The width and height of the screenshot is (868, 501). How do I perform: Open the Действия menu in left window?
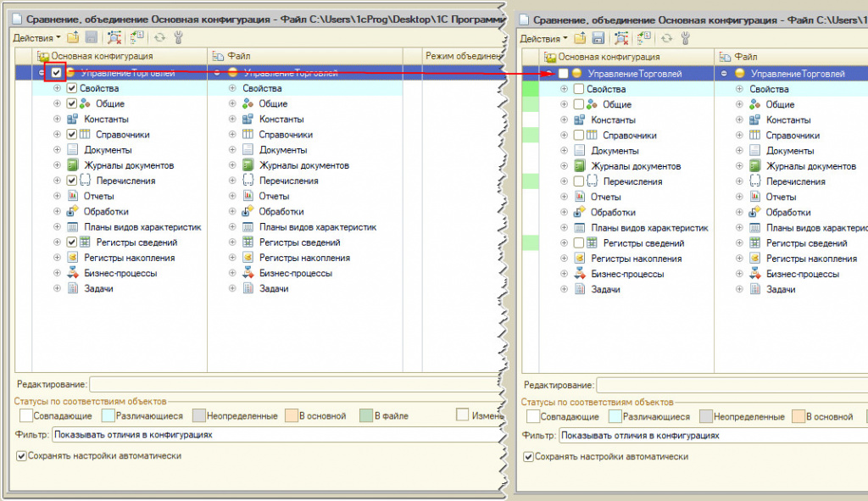[x=36, y=38]
